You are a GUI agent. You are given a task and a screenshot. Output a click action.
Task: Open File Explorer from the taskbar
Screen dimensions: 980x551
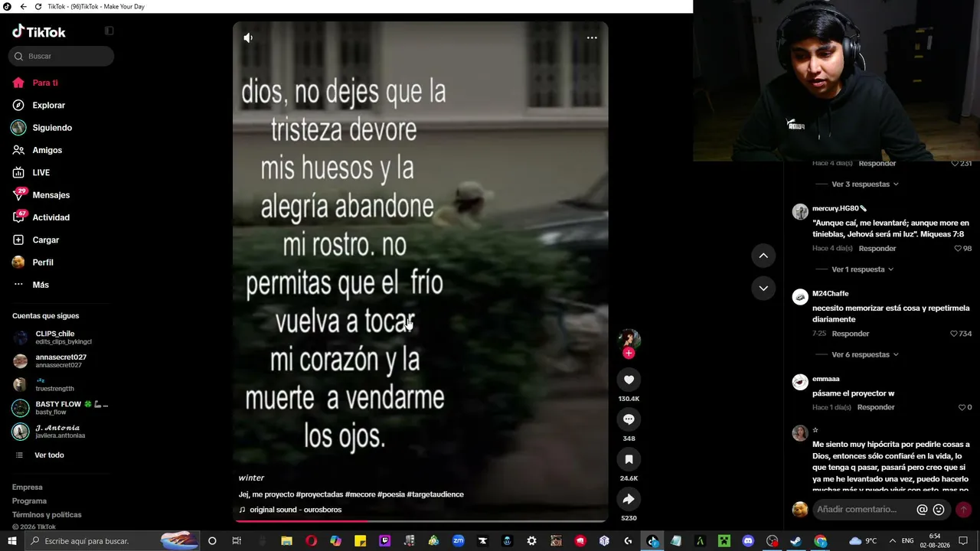click(x=286, y=541)
